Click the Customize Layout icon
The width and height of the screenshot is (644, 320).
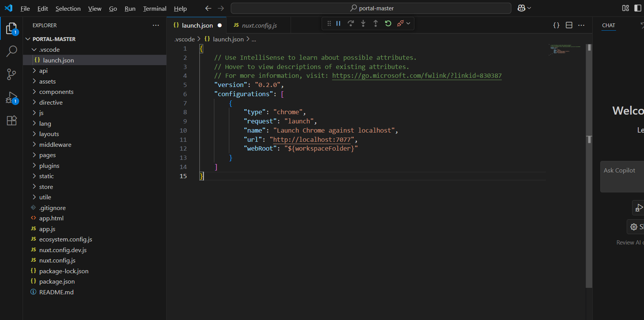(x=626, y=8)
